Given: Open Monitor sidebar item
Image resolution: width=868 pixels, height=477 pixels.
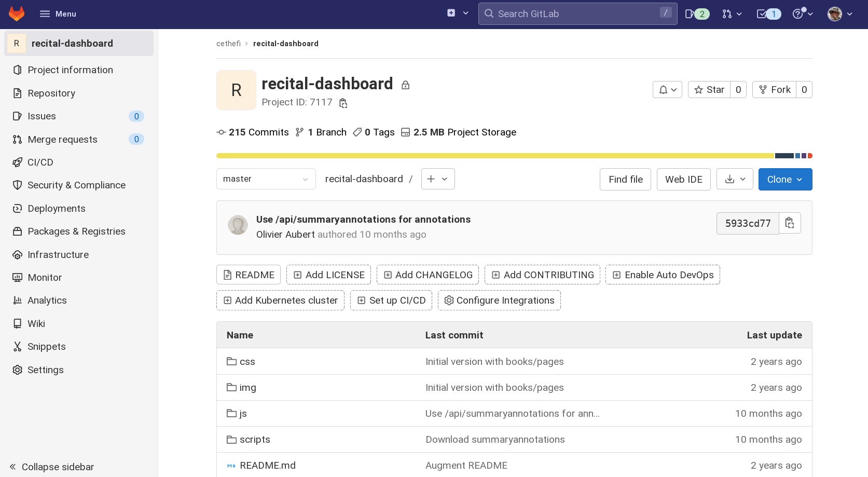Looking at the screenshot, I should click(79, 278).
